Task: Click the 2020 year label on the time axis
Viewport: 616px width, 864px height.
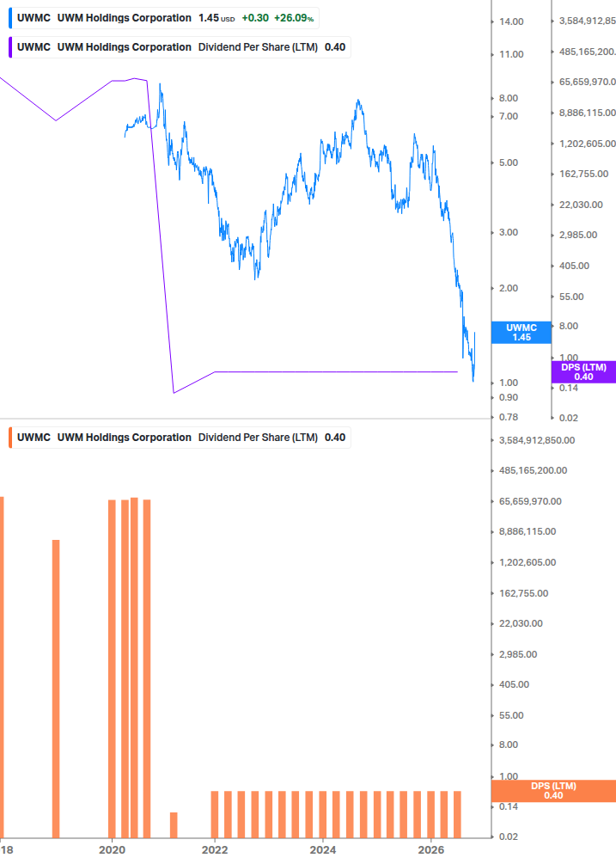Action: pyautogui.click(x=113, y=849)
